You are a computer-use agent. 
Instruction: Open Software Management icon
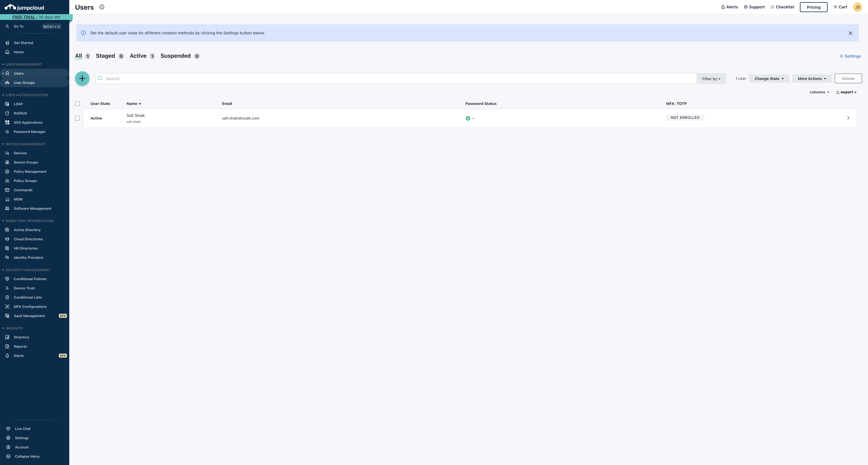pos(7,209)
